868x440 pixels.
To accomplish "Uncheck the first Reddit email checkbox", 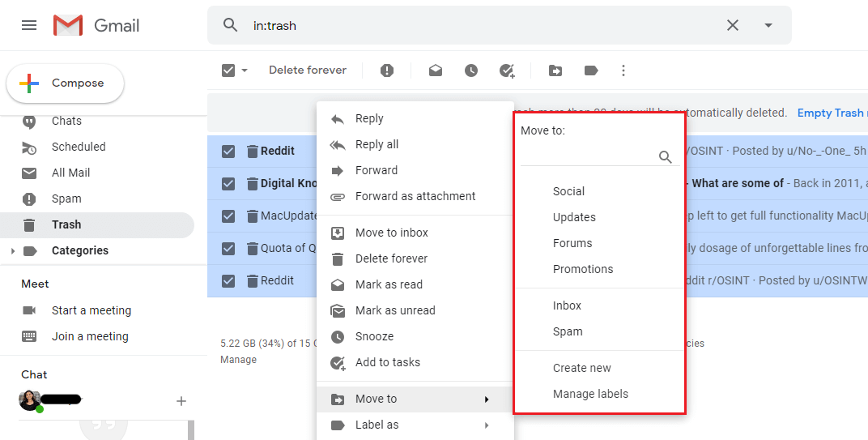I will coord(228,152).
